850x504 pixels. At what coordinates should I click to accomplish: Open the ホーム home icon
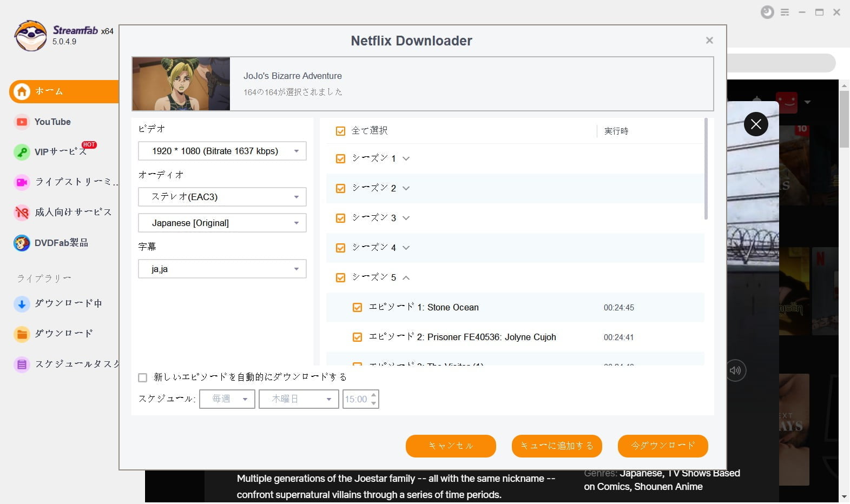coord(22,91)
